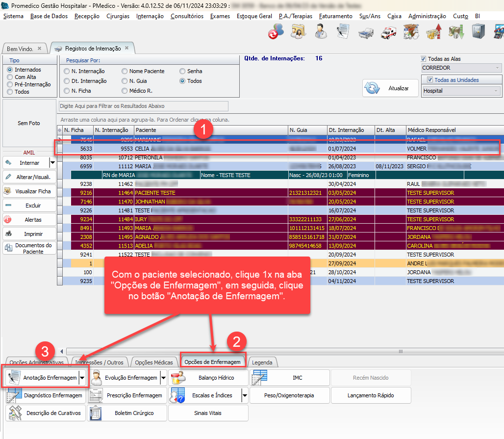This screenshot has height=439, width=504.
Task: Click the safe vault toolbar icon
Action: 478,32
